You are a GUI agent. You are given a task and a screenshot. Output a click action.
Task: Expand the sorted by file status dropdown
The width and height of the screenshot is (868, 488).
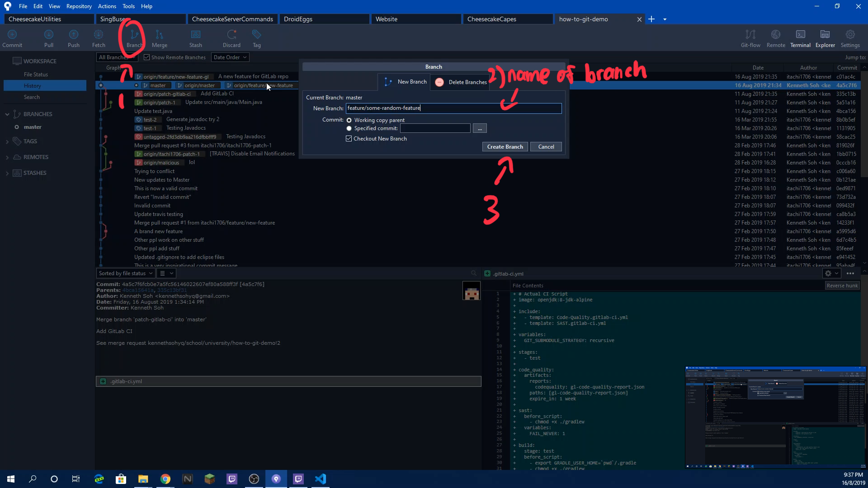pyautogui.click(x=151, y=273)
